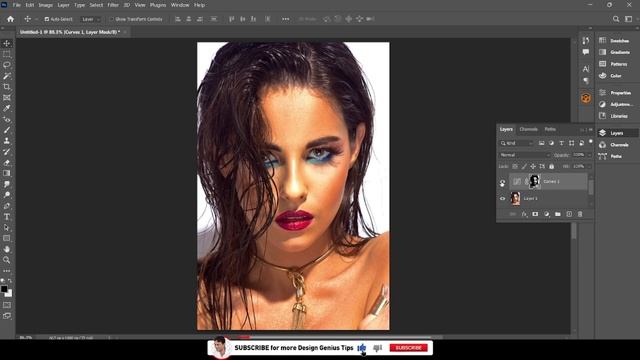Select the Brush tool

click(7, 130)
